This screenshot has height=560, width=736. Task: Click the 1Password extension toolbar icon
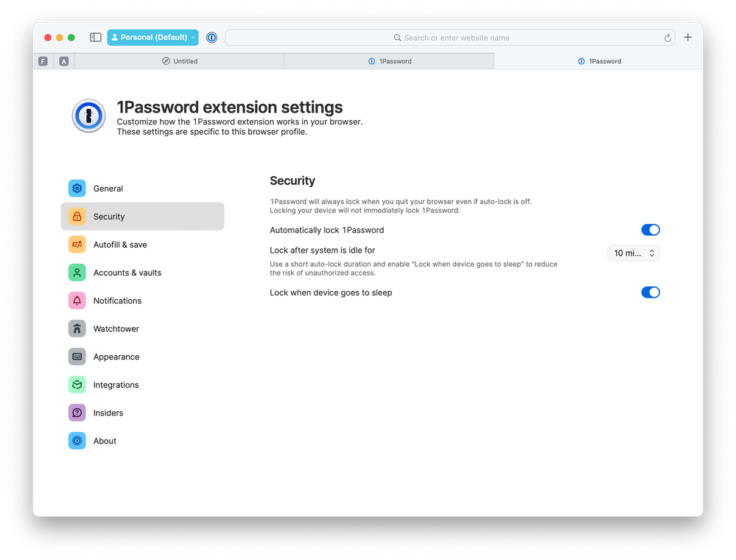tap(211, 38)
